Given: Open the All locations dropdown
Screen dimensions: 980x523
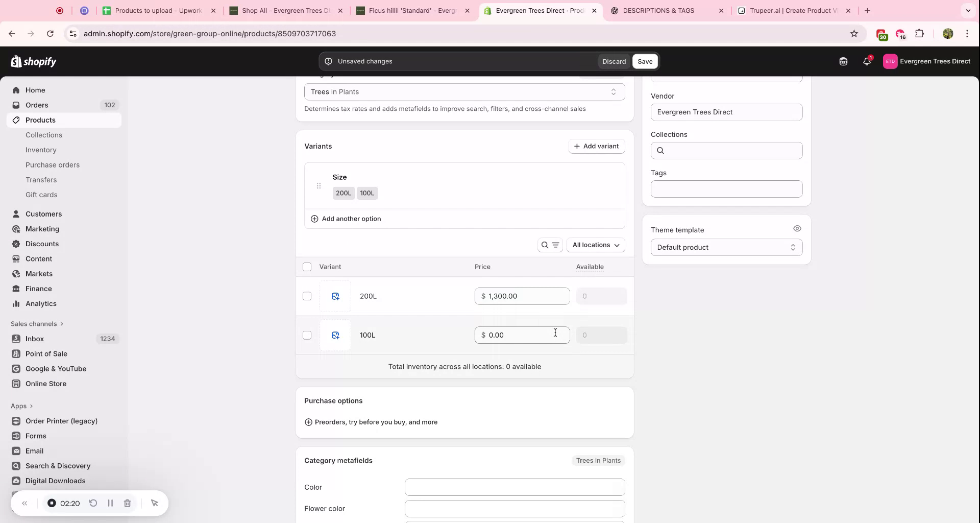Looking at the screenshot, I should coord(595,245).
